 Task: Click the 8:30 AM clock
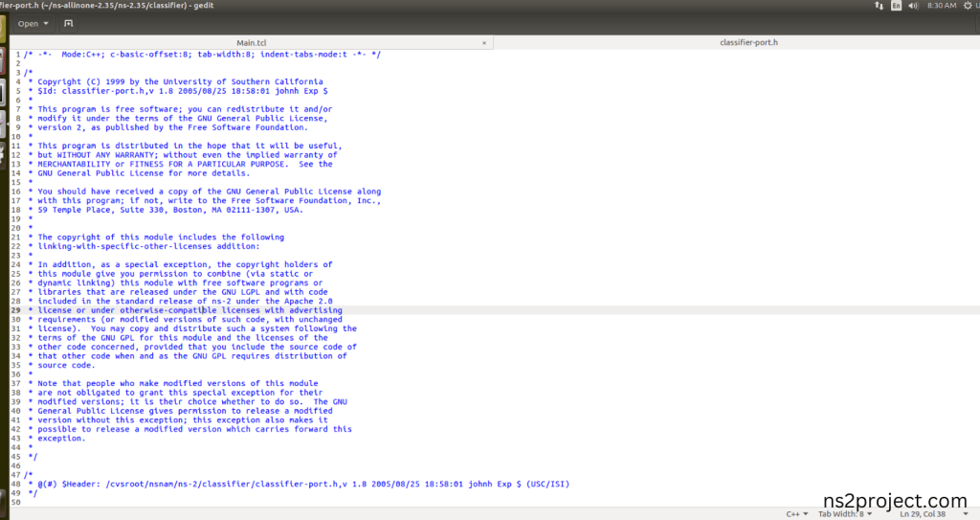[x=942, y=6]
